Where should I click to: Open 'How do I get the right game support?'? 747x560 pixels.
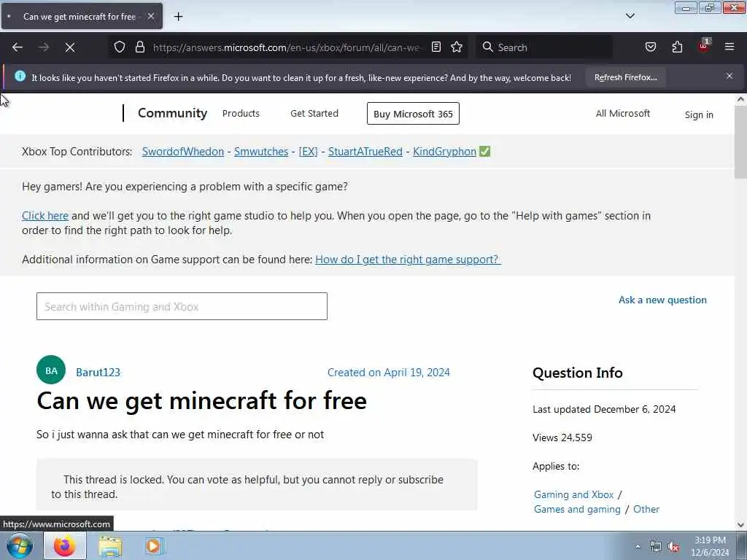point(409,260)
